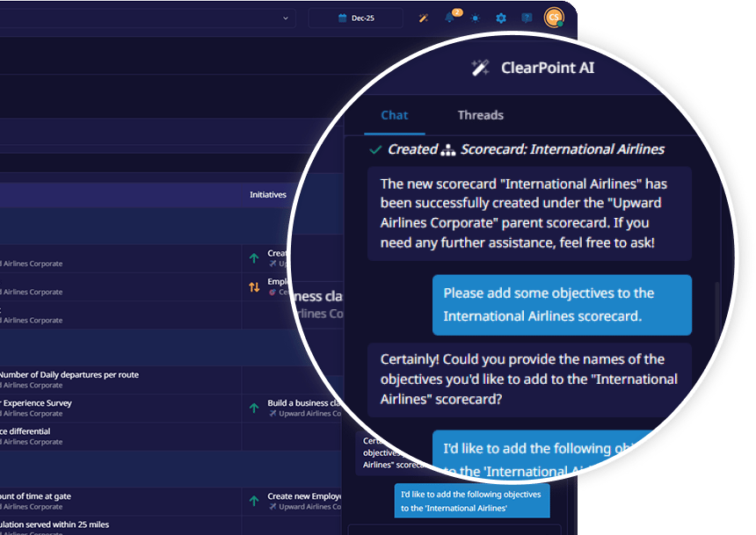Screen dimensions: 756x535
Task: Switch to the Threads tab
Action: tap(480, 115)
